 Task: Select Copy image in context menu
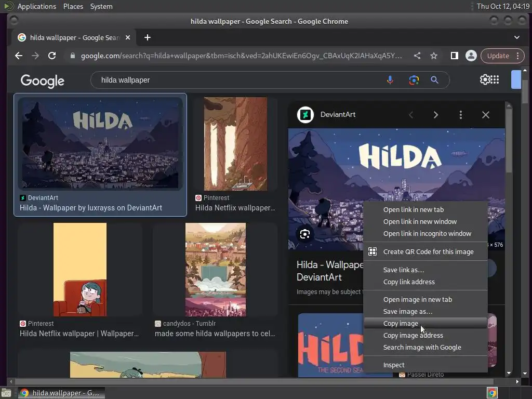click(x=425, y=323)
